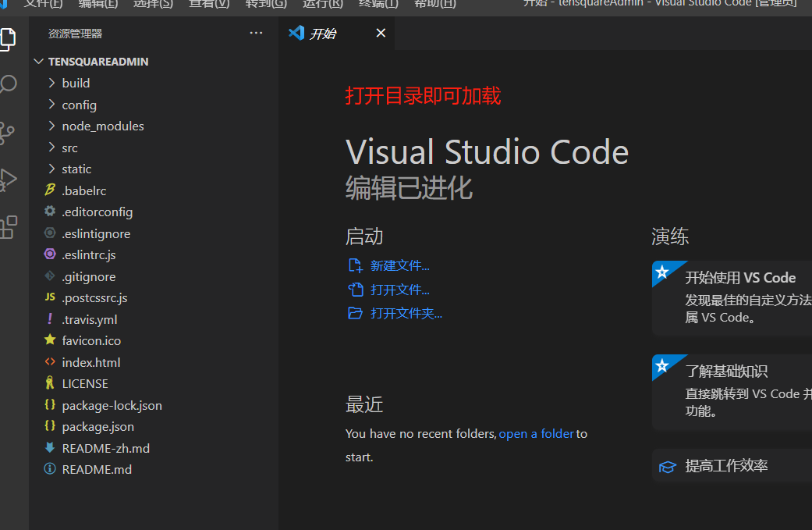
Task: Open Source Control view in activity bar
Action: (x=7, y=133)
